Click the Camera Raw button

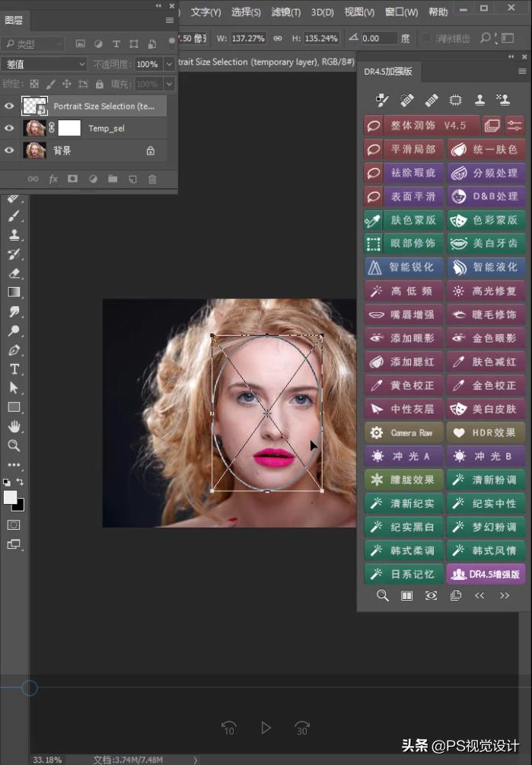403,432
